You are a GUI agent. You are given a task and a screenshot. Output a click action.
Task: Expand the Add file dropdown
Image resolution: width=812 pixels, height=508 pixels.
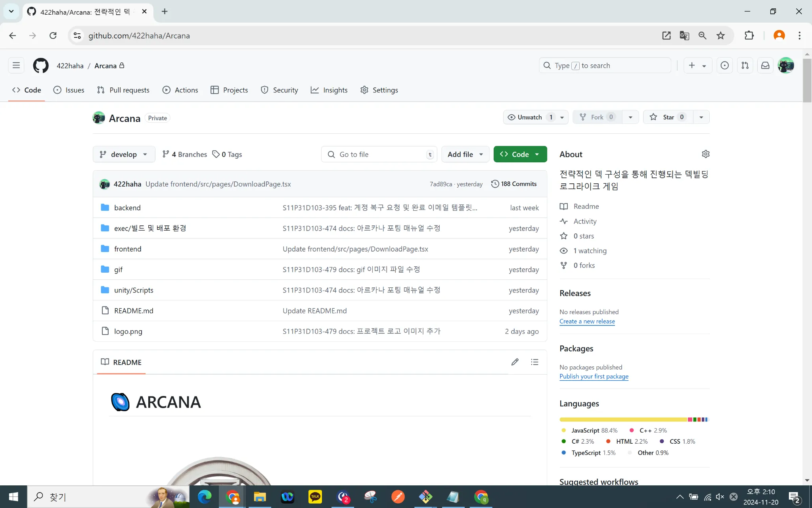pos(465,154)
